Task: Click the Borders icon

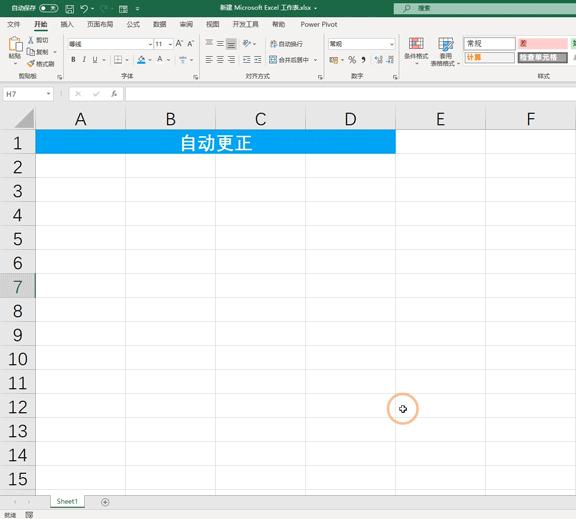Action: pyautogui.click(x=118, y=60)
